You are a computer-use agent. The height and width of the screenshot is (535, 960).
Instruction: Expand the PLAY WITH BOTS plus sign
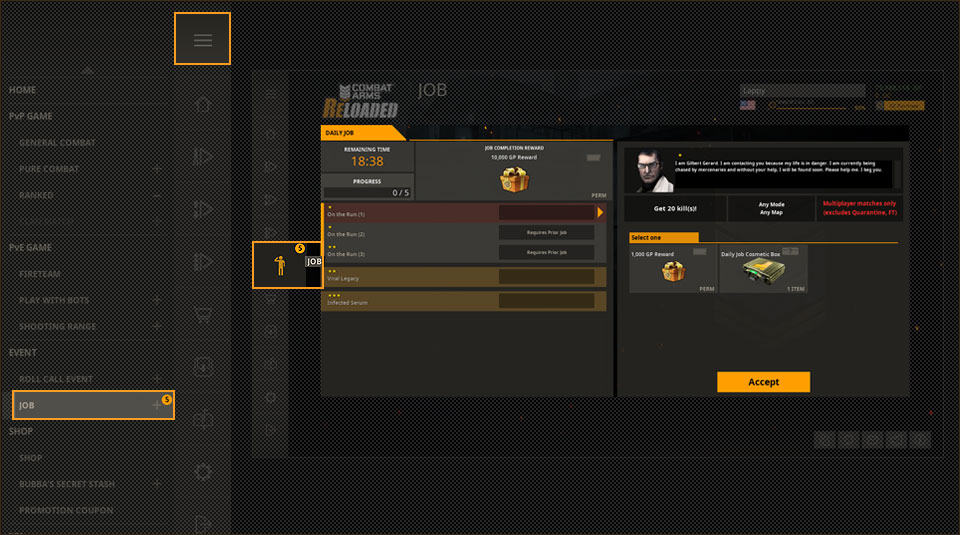pyautogui.click(x=157, y=301)
